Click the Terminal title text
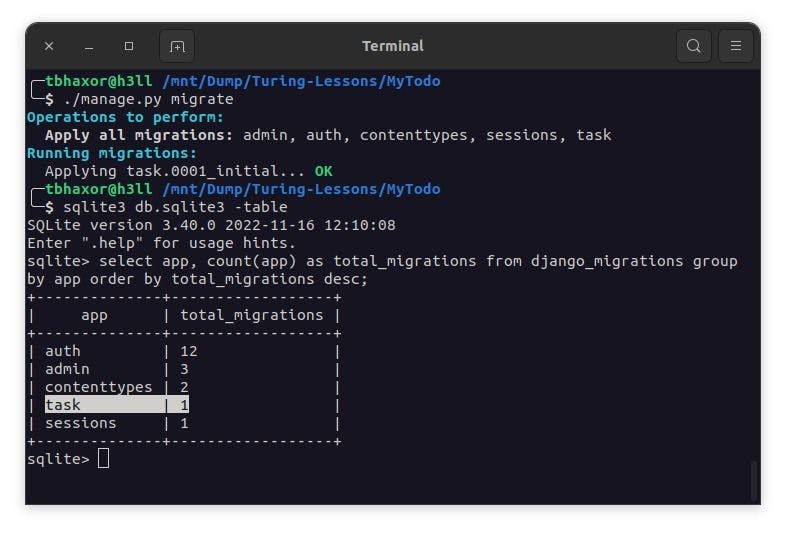Viewport: 786px width, 533px height. click(392, 46)
